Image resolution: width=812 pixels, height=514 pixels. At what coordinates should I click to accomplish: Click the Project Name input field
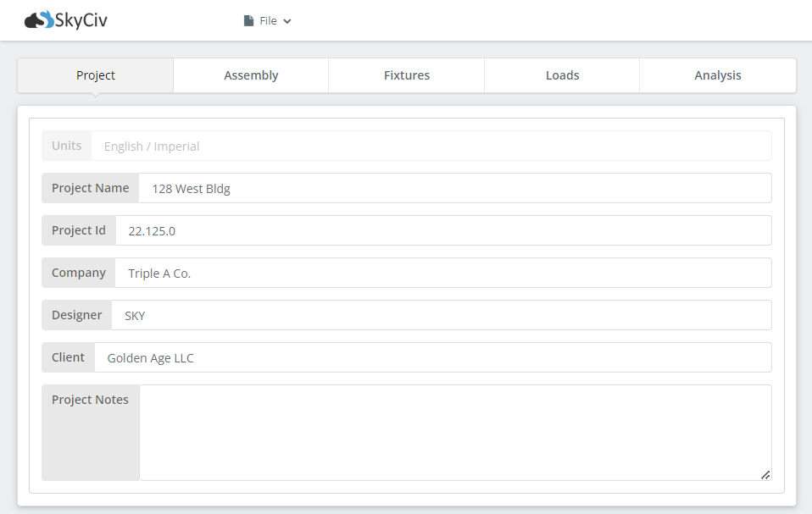(454, 189)
